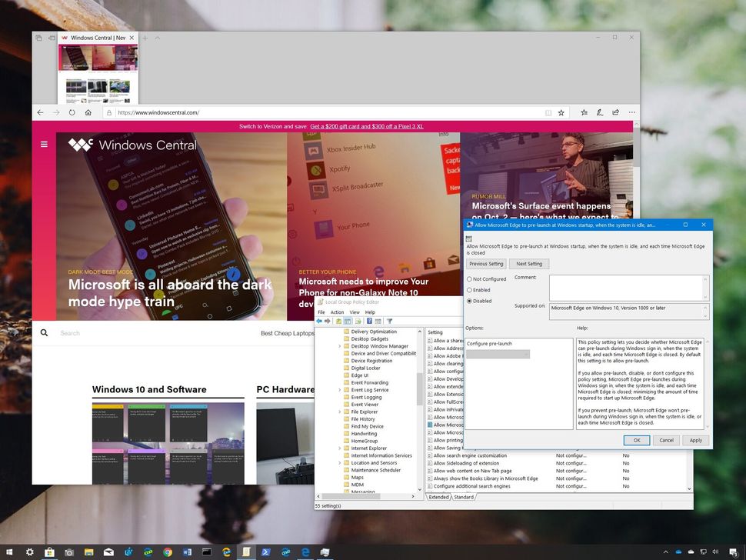Select the Not Configured radio button
This screenshot has width=746, height=560.
click(469, 279)
